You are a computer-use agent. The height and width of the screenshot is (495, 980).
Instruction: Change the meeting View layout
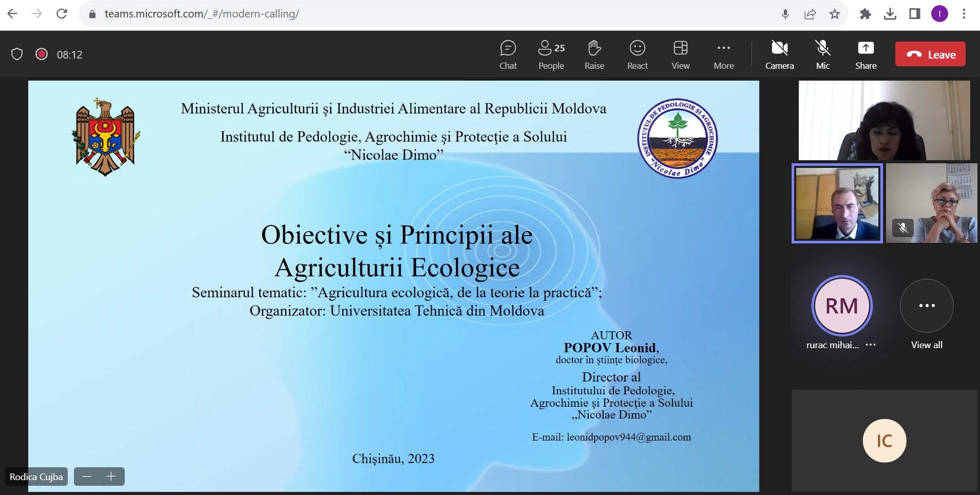(681, 54)
